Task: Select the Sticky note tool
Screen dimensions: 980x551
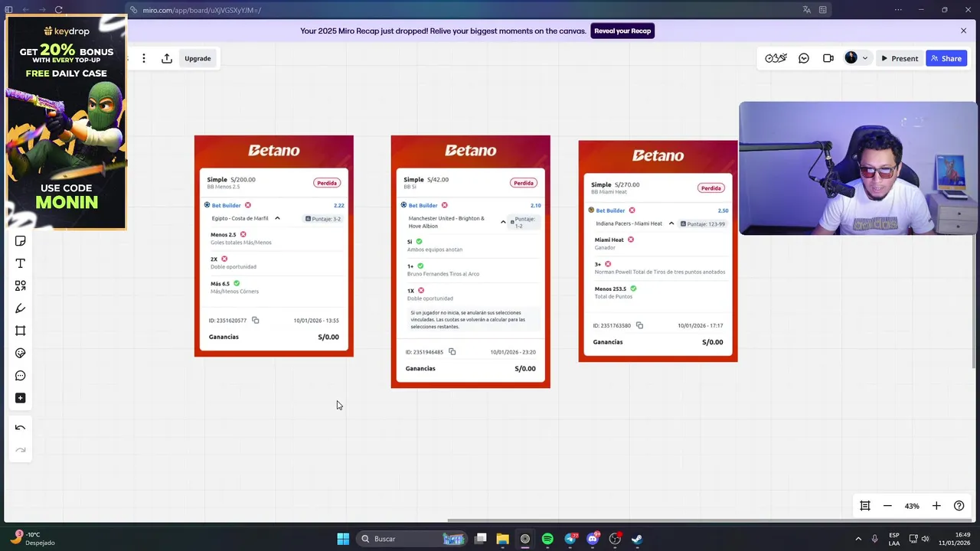Action: tap(21, 241)
